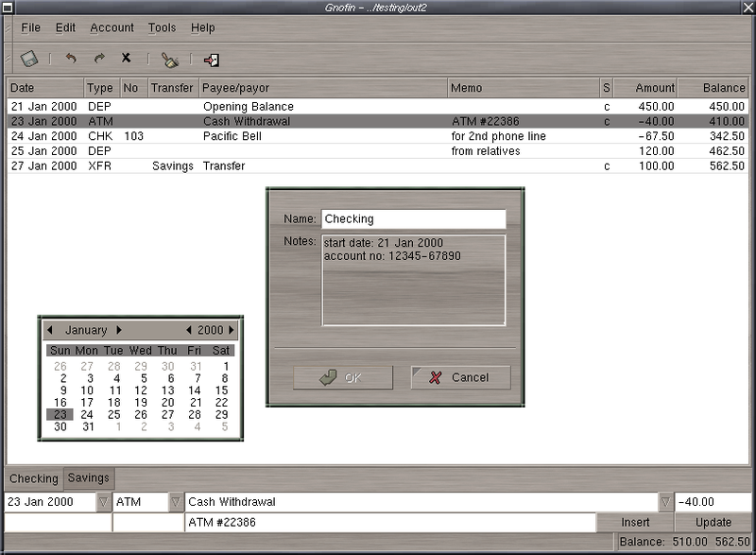Switch to the Savings account tab

click(x=89, y=477)
